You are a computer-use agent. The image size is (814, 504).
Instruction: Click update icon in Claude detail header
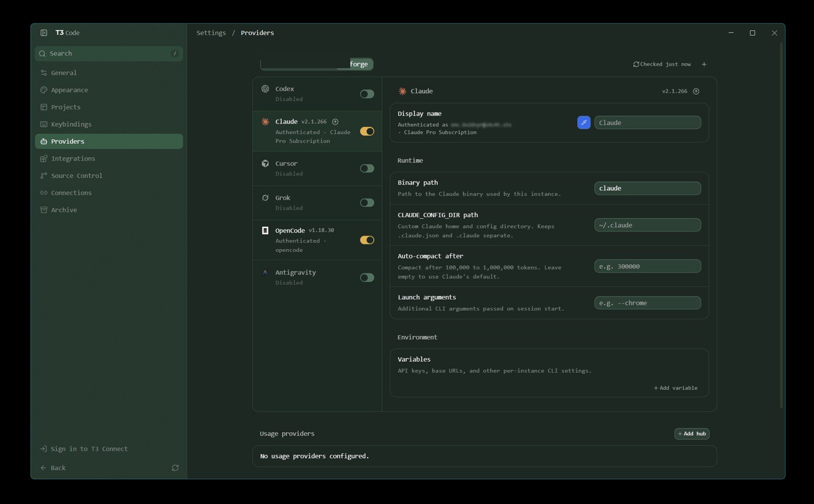(696, 92)
